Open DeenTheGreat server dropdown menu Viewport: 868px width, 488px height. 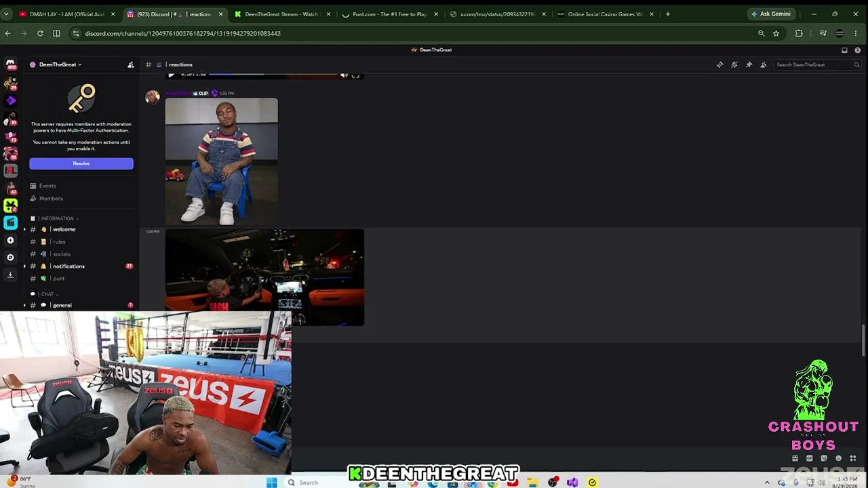(x=60, y=65)
